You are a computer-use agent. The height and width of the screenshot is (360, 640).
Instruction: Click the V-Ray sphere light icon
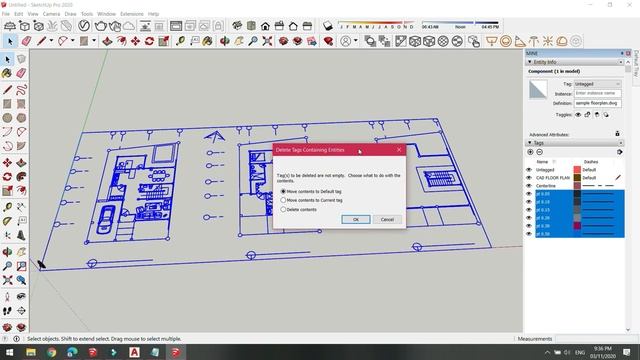(506, 41)
